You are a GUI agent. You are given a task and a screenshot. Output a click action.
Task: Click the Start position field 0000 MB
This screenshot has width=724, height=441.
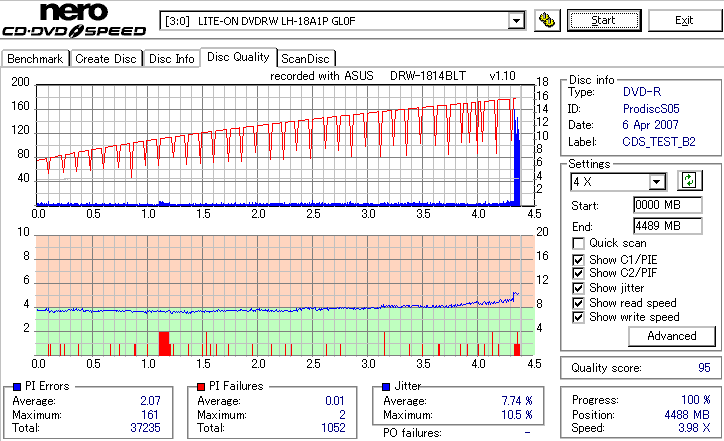click(668, 205)
